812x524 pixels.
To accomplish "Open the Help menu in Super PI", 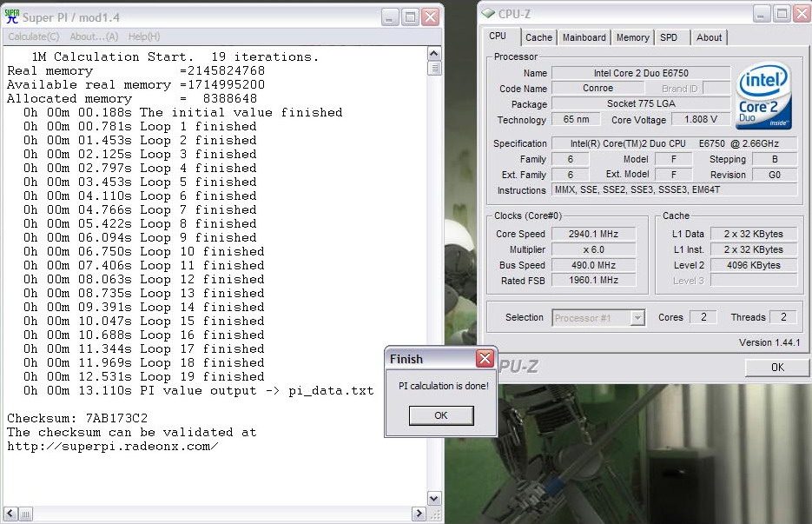I will (144, 36).
